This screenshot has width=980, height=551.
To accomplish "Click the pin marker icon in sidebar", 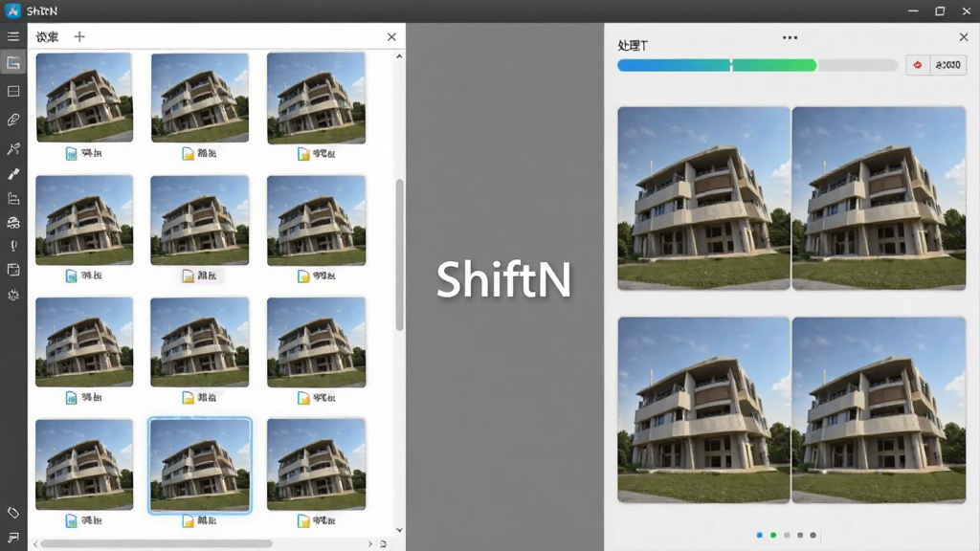I will pos(13,246).
